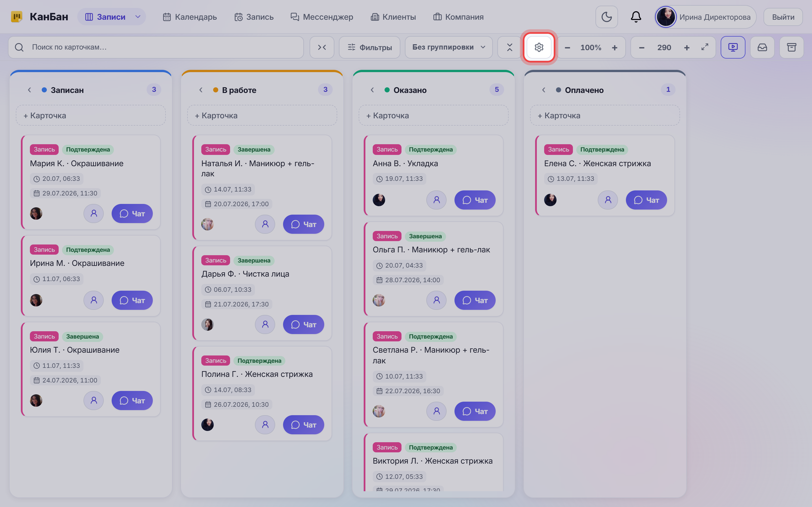The width and height of the screenshot is (812, 507).
Task: Open notifications bell
Action: tap(636, 17)
